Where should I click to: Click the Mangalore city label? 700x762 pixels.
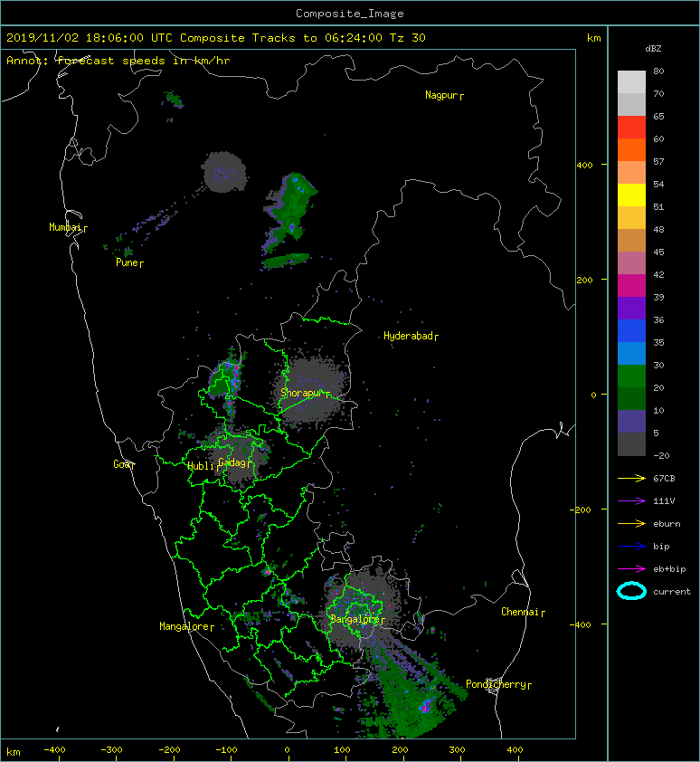pos(186,627)
